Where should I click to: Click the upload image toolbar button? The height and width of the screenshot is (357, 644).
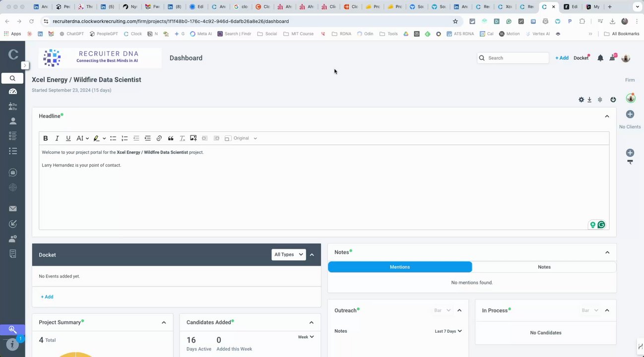point(193,138)
